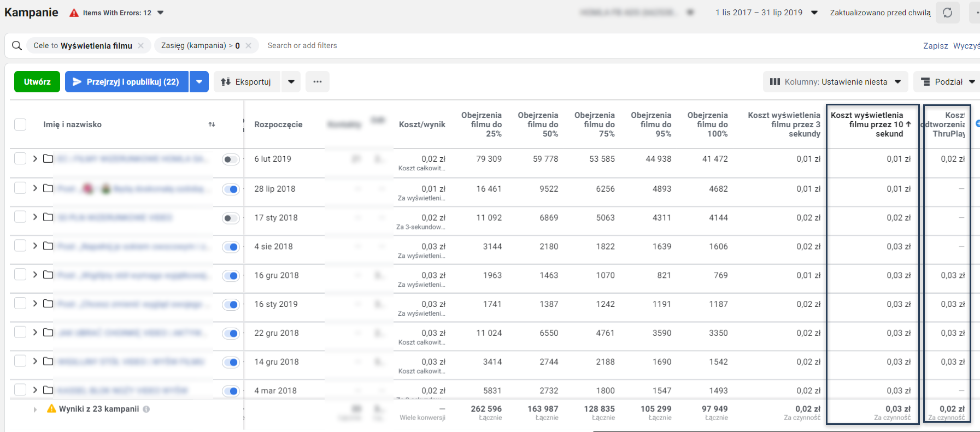980x432 pixels.
Task: Click folder icon of 4 sie 2018 campaign
Action: point(48,246)
